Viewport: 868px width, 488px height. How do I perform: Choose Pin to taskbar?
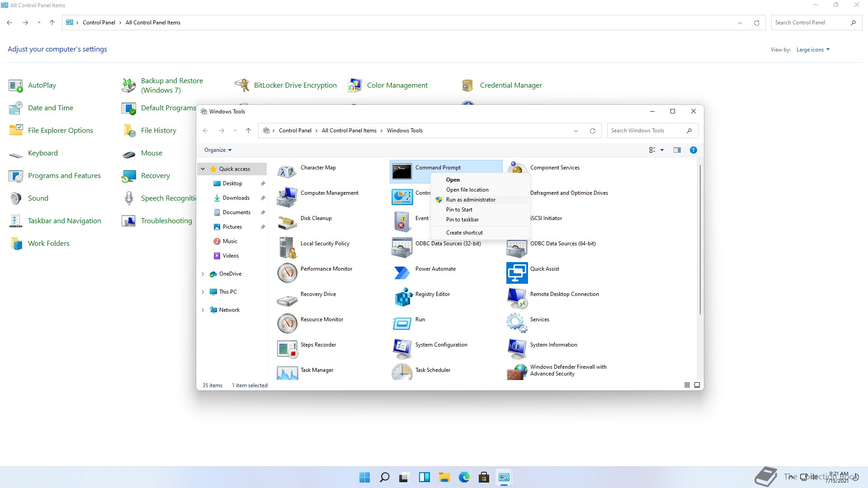[480, 220]
